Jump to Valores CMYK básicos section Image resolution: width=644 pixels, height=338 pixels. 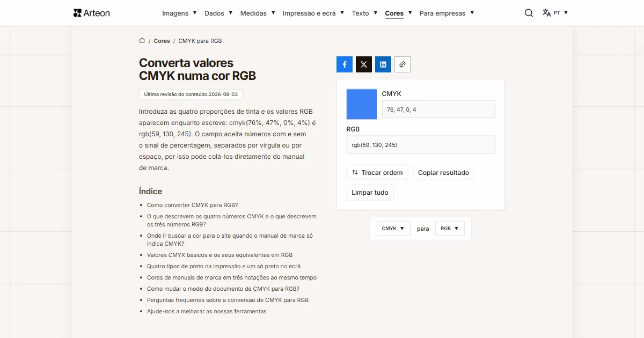click(219, 255)
